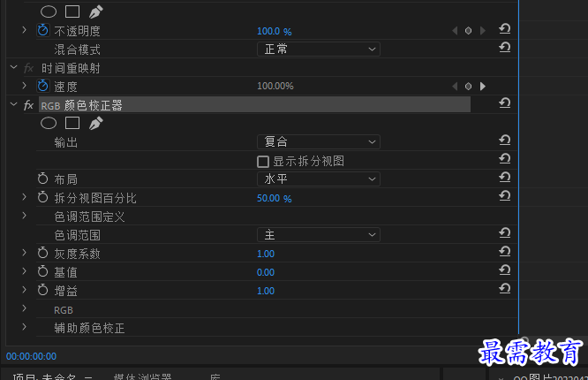Viewport: 588px width, 380px height.
Task: Add keyframe for 不透明度
Action: tap(469, 30)
